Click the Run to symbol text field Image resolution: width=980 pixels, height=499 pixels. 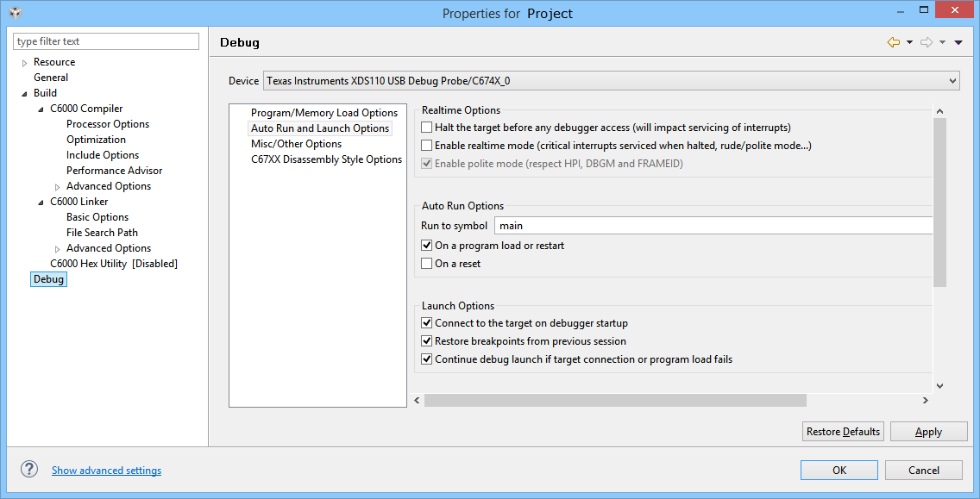[713, 226]
